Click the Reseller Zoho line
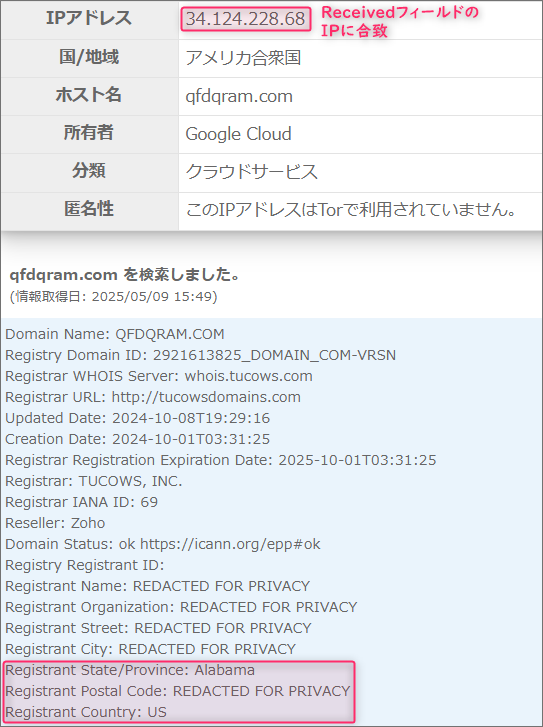The height and width of the screenshot is (727, 543). 55,523
